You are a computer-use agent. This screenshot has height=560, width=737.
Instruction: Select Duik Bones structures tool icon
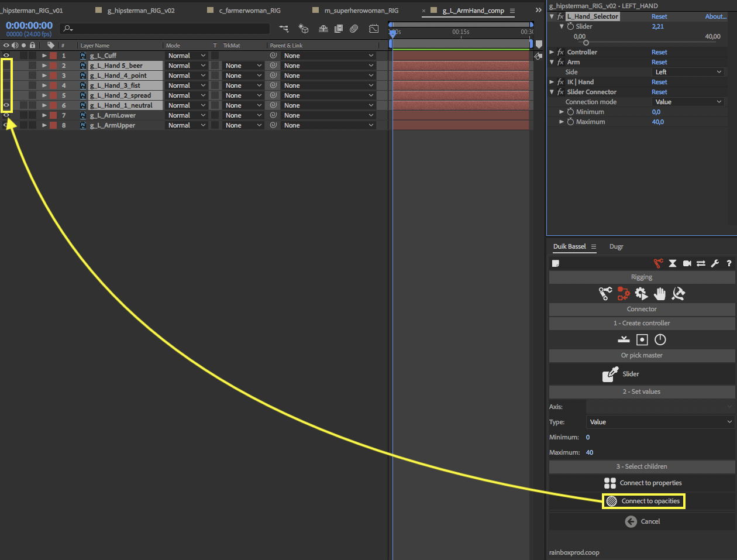[605, 293]
